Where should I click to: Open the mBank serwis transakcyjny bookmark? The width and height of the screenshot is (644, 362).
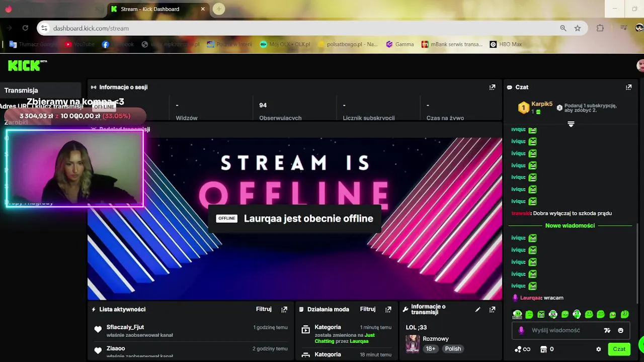point(452,44)
